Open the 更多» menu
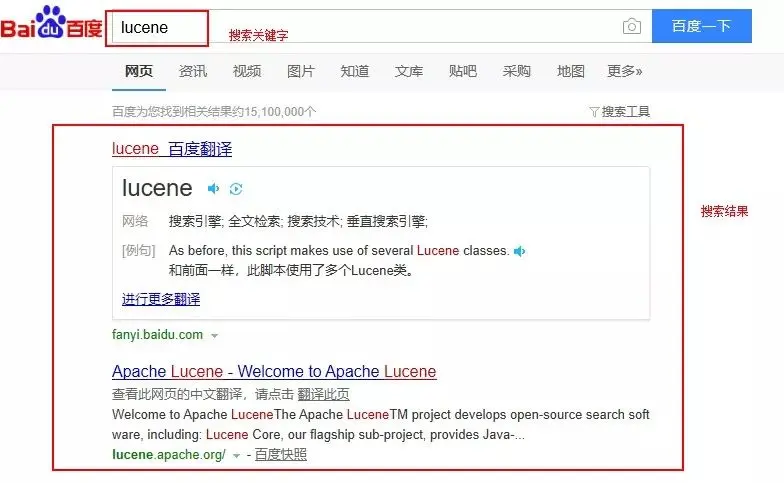The image size is (784, 483). pyautogui.click(x=624, y=71)
